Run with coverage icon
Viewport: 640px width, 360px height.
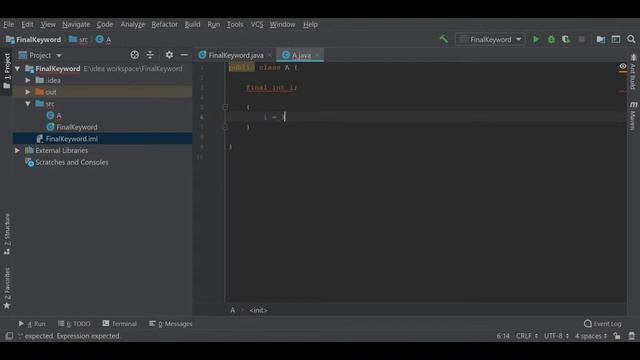tap(566, 39)
